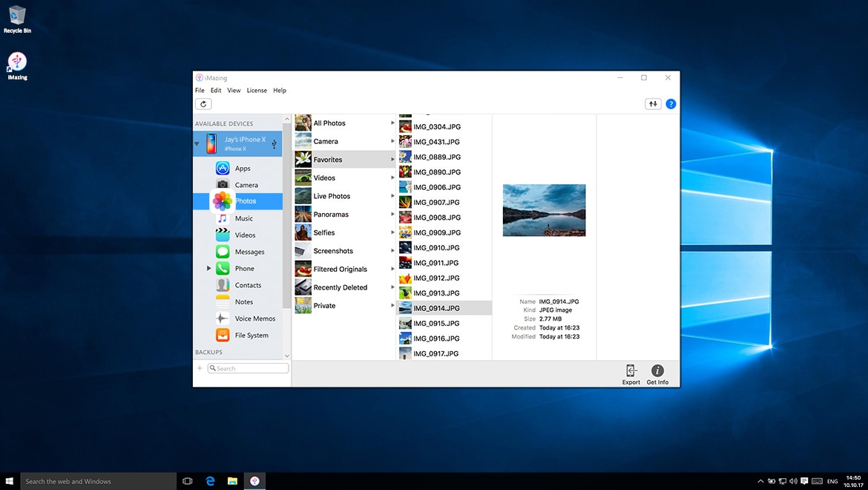Open Get Info for selected photo
This screenshot has width=868, height=490.
[657, 371]
